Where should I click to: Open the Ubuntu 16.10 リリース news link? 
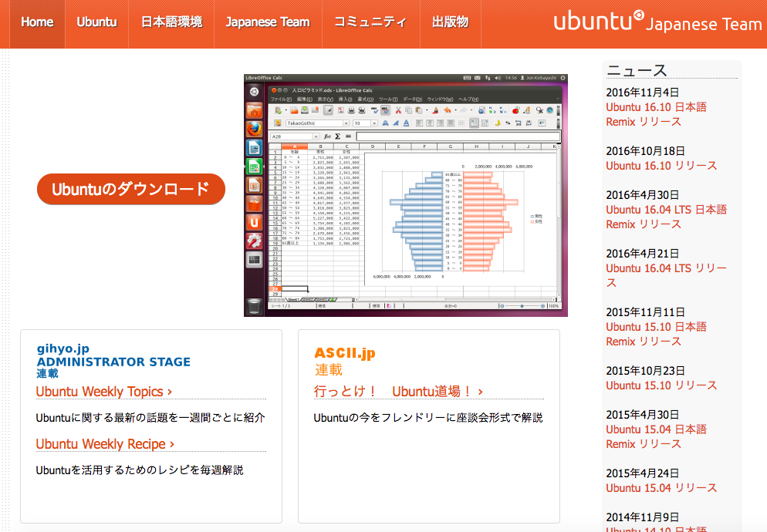661,166
